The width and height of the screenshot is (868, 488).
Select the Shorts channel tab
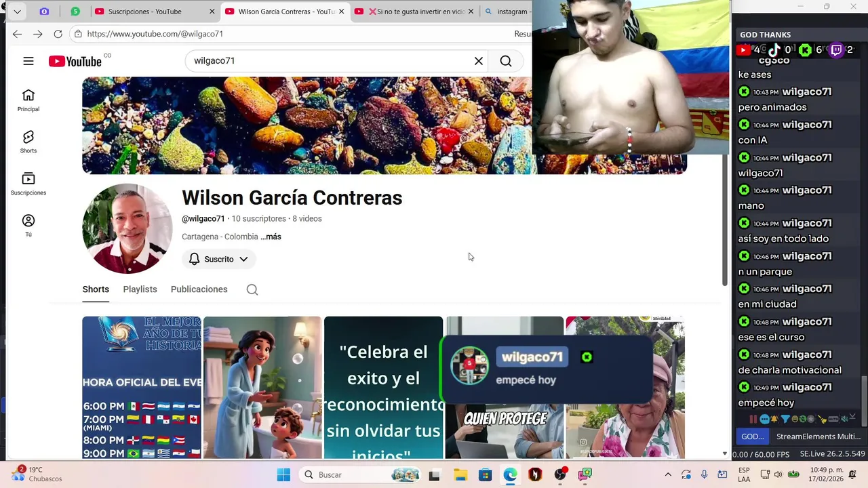point(96,289)
